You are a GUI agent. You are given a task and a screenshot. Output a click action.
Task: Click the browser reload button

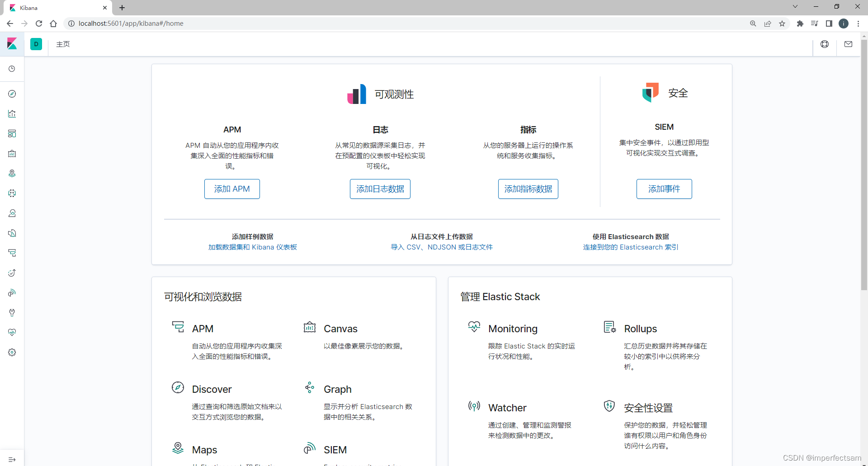point(39,24)
